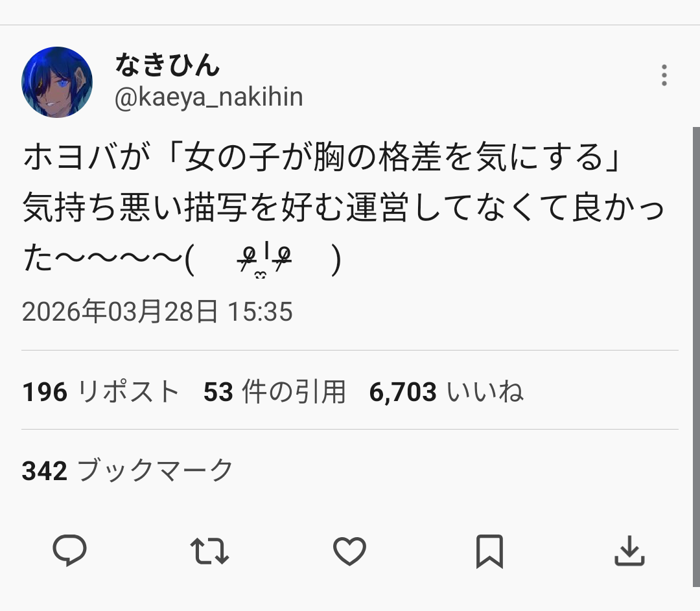
Task: Like the post with the heart icon
Action: pyautogui.click(x=349, y=551)
